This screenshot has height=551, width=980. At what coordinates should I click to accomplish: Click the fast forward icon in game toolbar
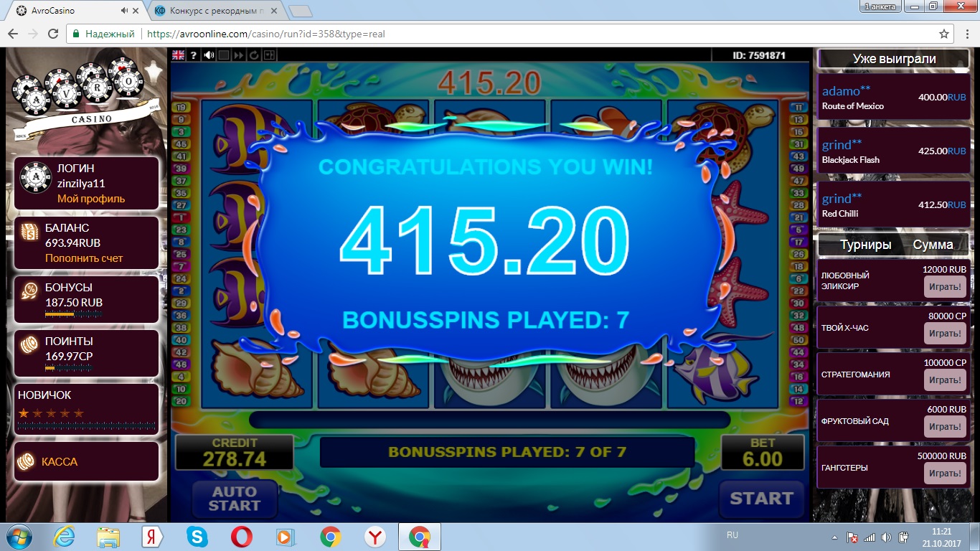point(239,55)
